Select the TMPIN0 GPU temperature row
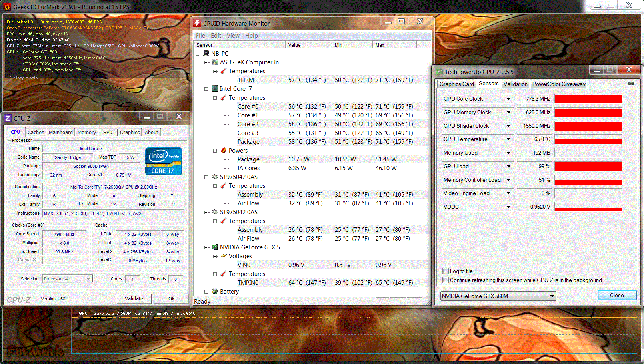The height and width of the screenshot is (364, 644). tap(312, 283)
